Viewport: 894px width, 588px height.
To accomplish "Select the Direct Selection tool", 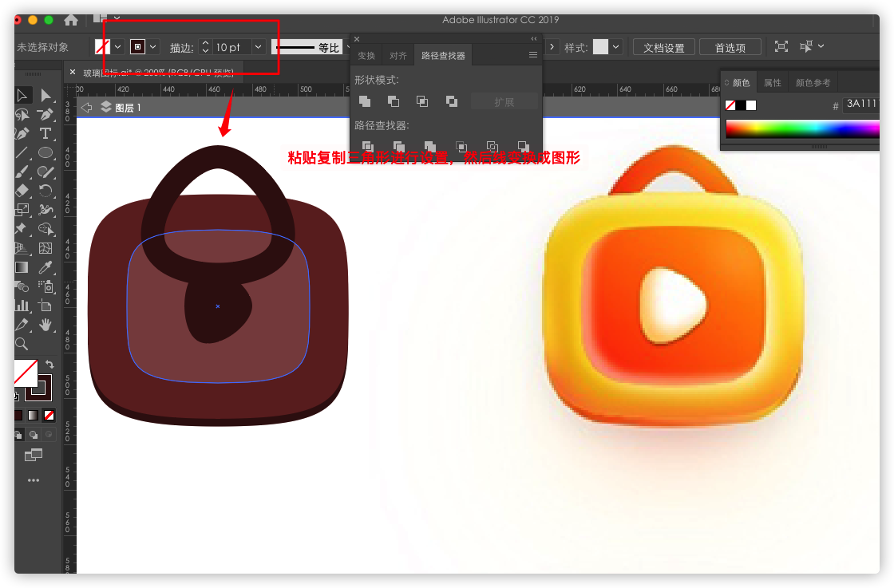I will coord(45,95).
